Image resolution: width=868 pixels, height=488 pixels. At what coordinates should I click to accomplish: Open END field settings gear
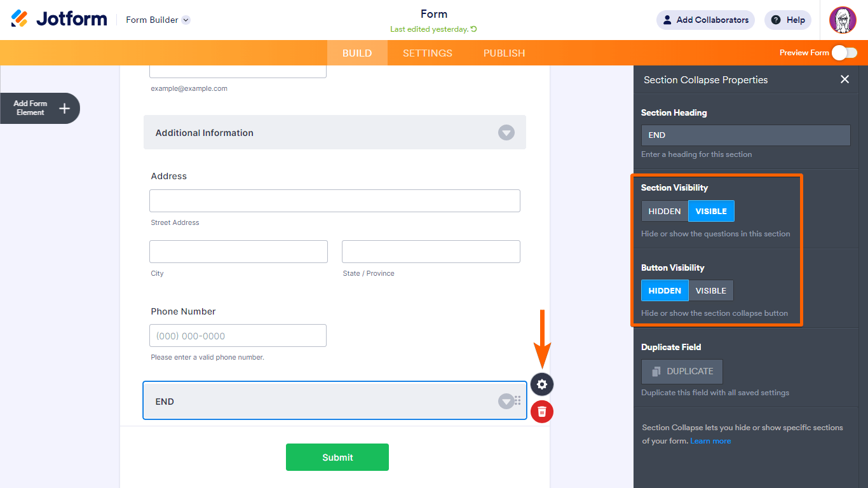(x=542, y=384)
